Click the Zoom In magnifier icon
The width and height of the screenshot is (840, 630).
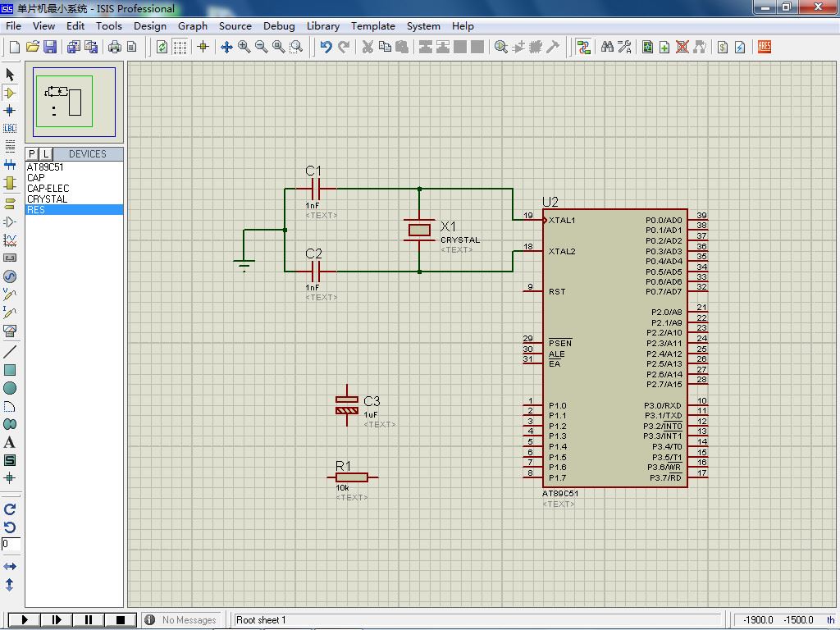coord(244,47)
